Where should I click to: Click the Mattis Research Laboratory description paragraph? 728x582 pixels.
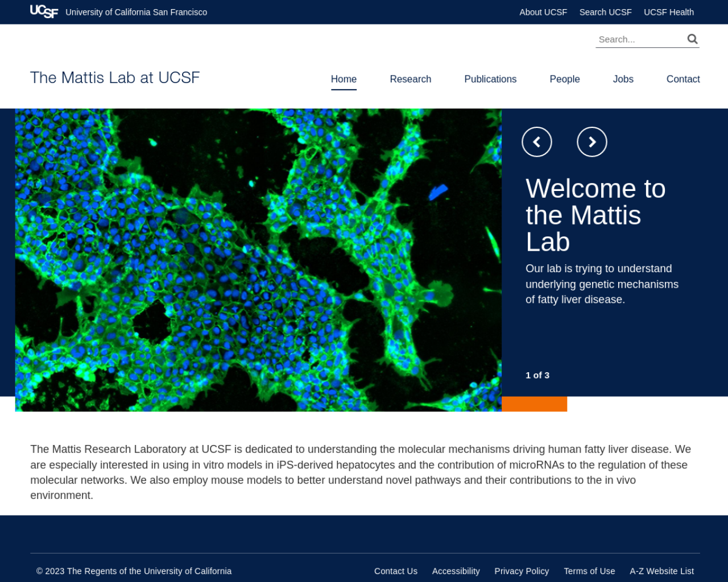[362, 472]
